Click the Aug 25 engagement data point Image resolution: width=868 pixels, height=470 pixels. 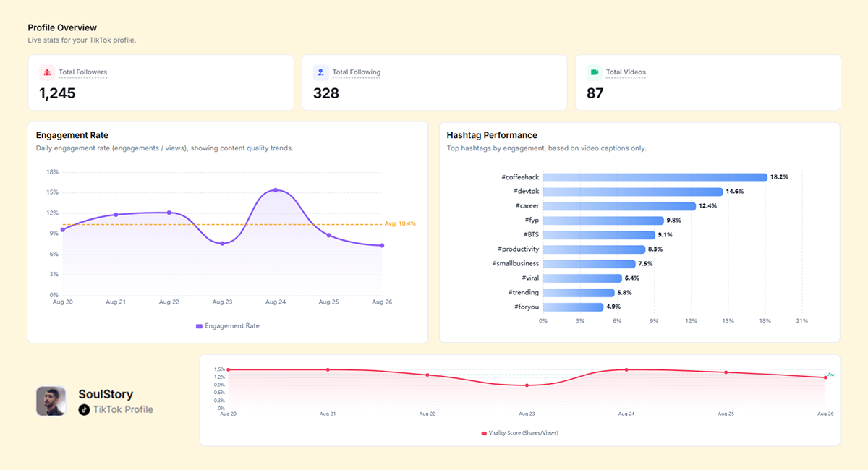point(329,235)
